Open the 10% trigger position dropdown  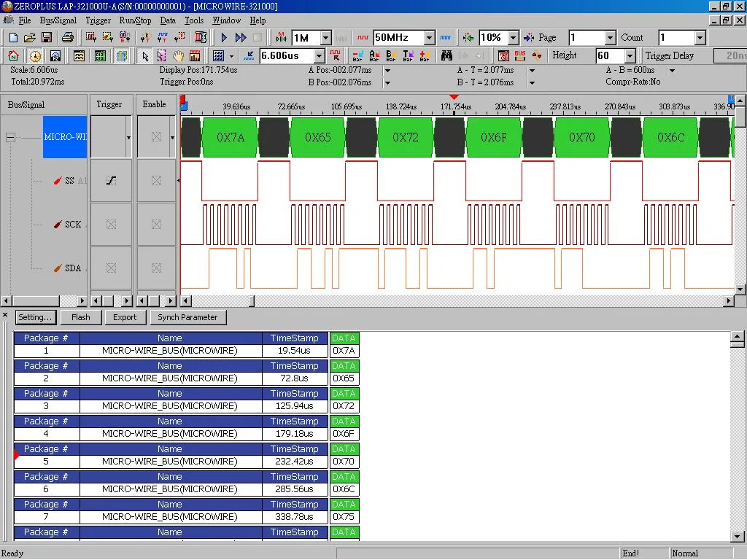pyautogui.click(x=513, y=38)
